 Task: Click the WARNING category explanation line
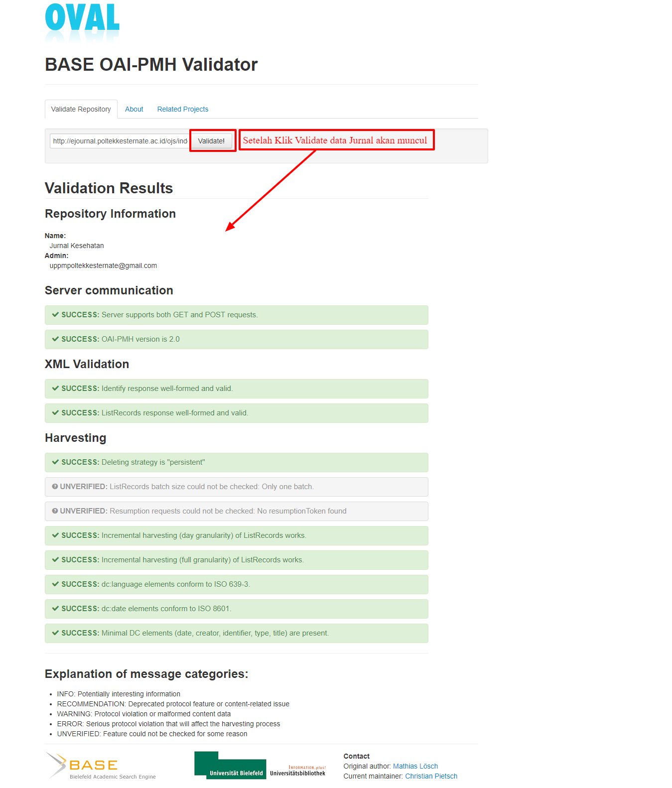coord(144,714)
